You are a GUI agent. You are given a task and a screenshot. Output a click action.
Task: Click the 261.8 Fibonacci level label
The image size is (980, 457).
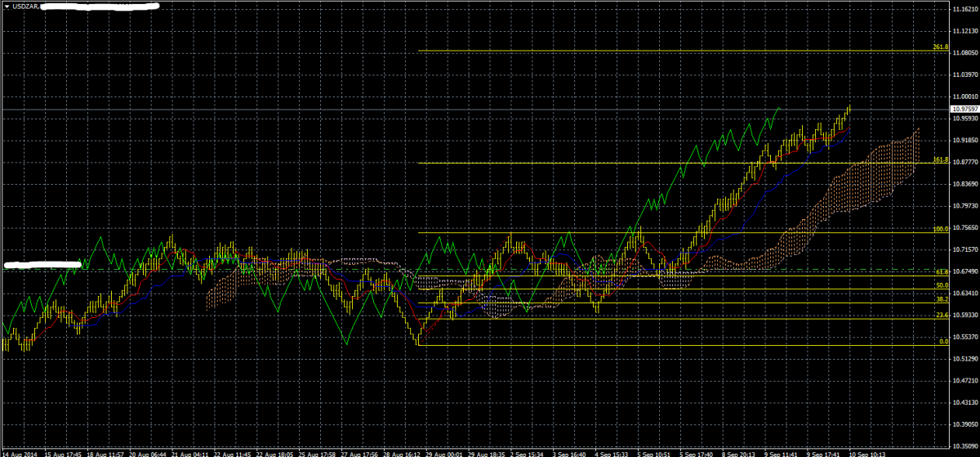(x=939, y=47)
